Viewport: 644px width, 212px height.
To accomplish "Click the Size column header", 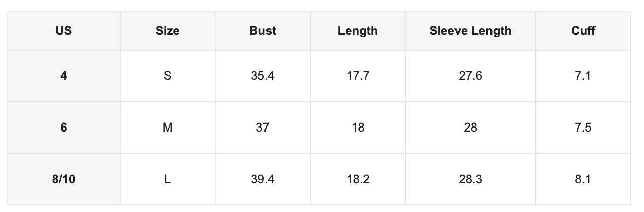I will coord(168,31).
